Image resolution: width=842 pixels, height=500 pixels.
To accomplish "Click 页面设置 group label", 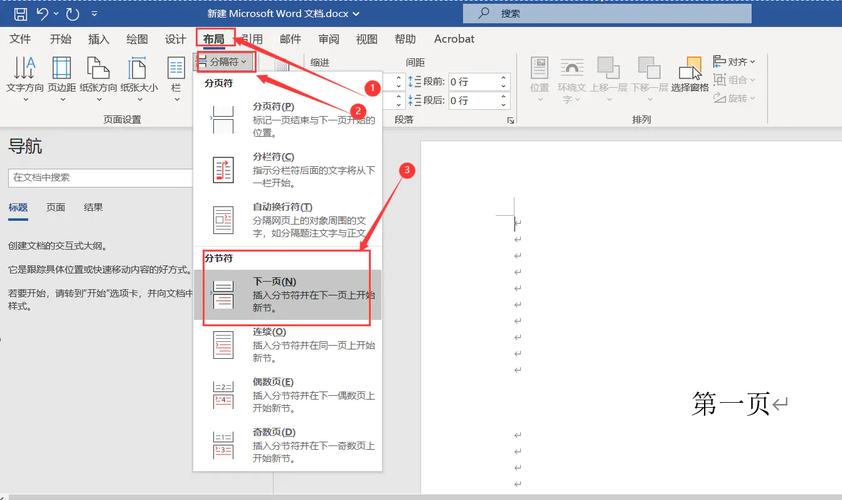I will (122, 120).
